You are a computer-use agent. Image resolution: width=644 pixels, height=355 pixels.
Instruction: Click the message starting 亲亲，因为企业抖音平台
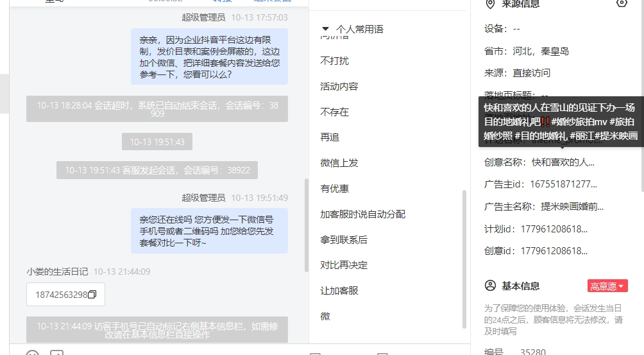click(210, 56)
